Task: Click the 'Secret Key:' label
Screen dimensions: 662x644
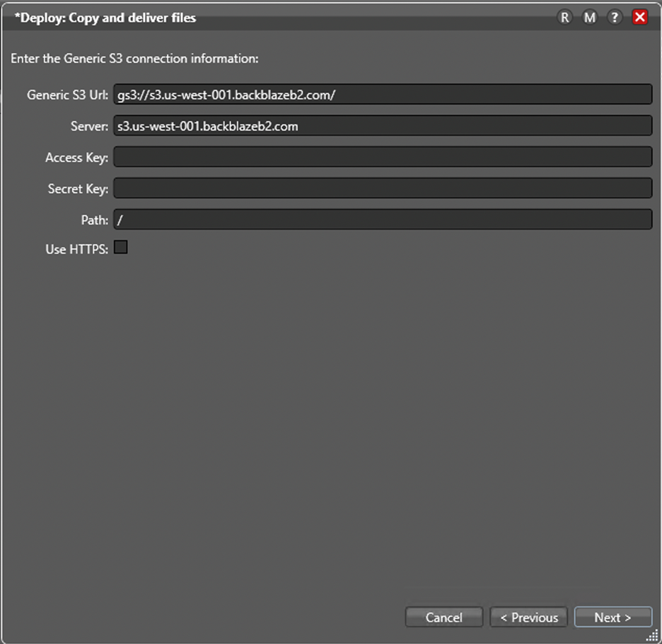Action: 78,189
